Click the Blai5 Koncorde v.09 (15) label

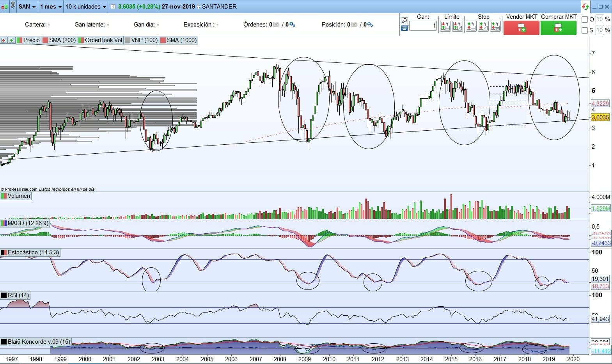(x=39, y=342)
